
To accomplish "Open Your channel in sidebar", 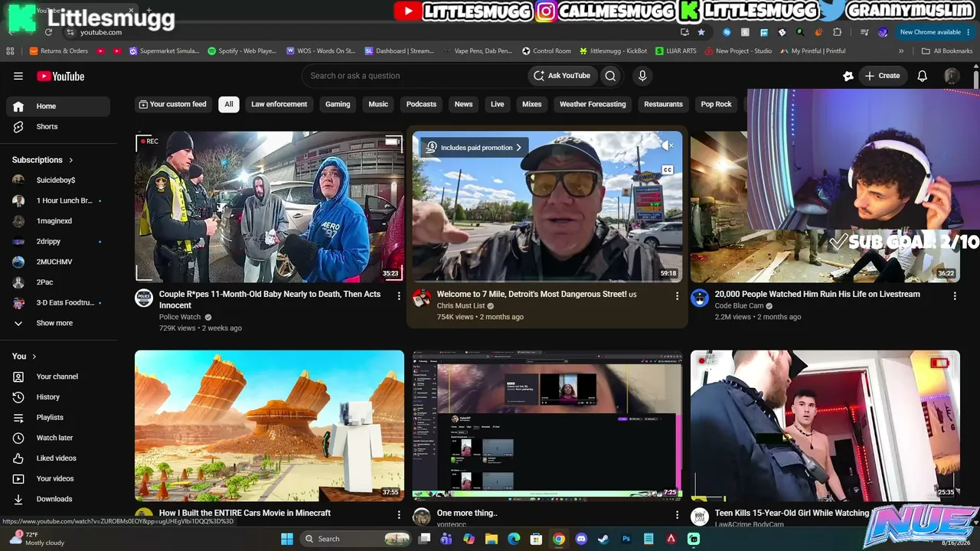I will (58, 377).
